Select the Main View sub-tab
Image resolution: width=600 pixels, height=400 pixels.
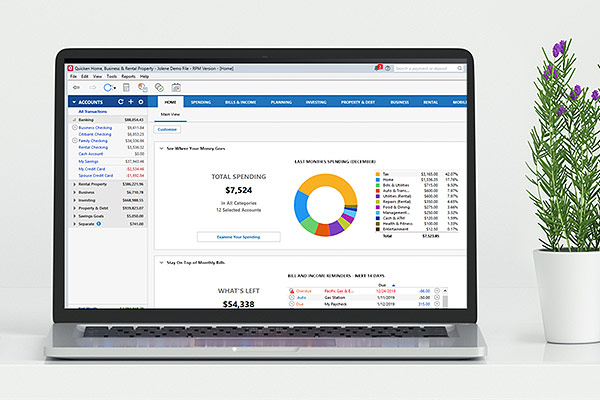click(170, 114)
